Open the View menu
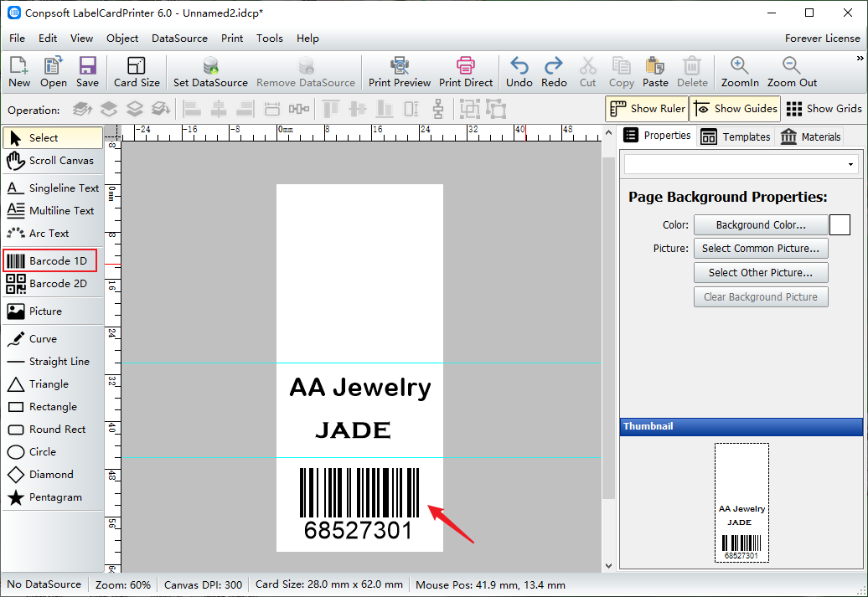 (x=81, y=39)
